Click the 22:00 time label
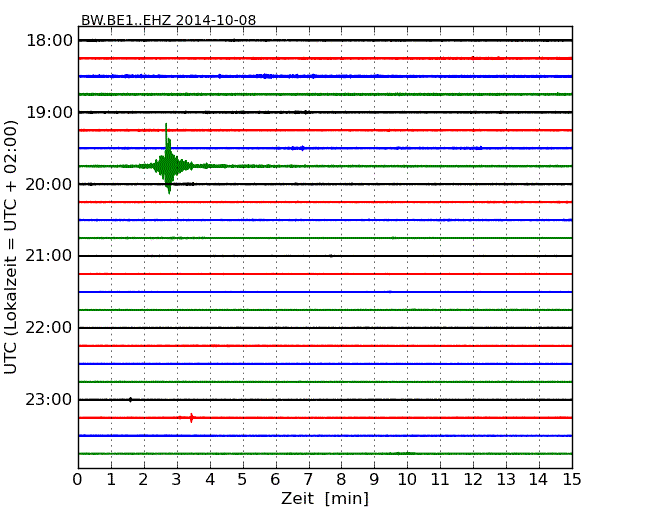Viewport: 650px width, 520px height. [x=49, y=328]
